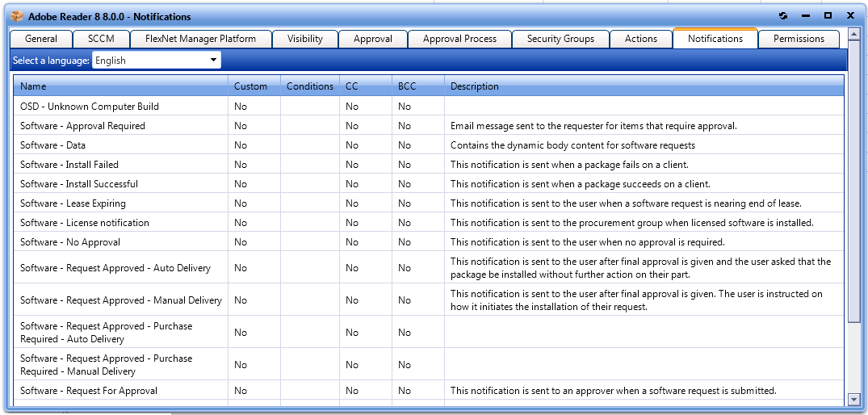868x415 pixels.
Task: Sort by the Conditions column header
Action: pyautogui.click(x=310, y=86)
